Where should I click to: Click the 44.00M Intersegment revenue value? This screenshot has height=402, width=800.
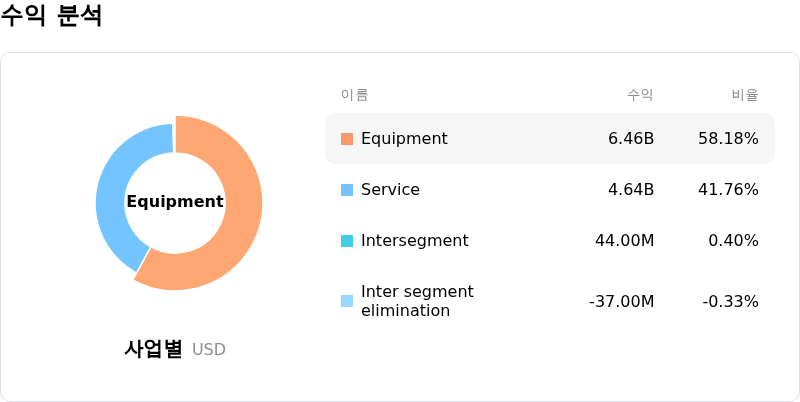(x=624, y=241)
